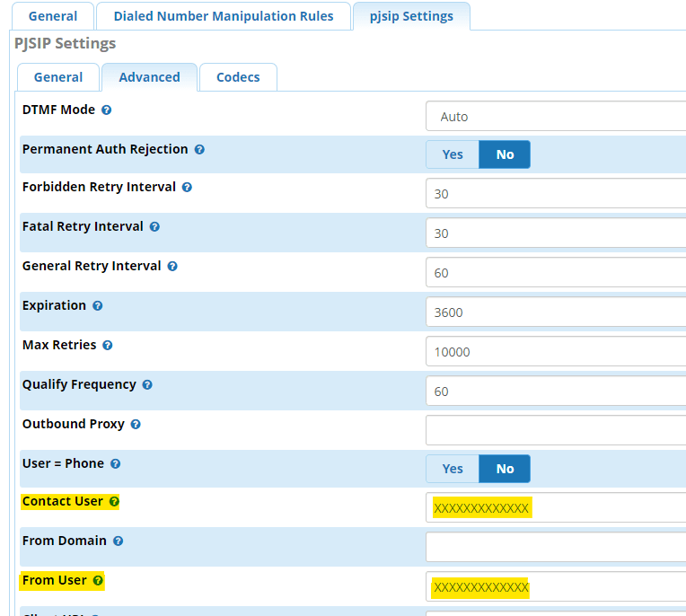Show Fatal Retry Interval help icon
The width and height of the screenshot is (686, 616).
coord(154,226)
